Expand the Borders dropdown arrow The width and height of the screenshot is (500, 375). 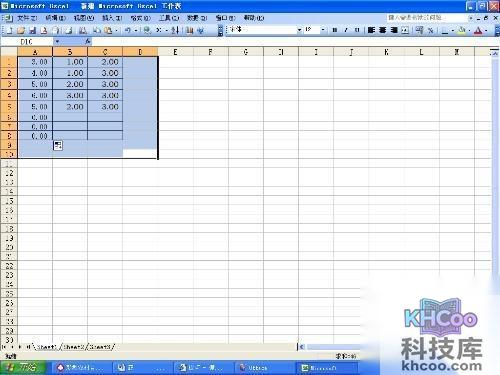click(x=453, y=31)
